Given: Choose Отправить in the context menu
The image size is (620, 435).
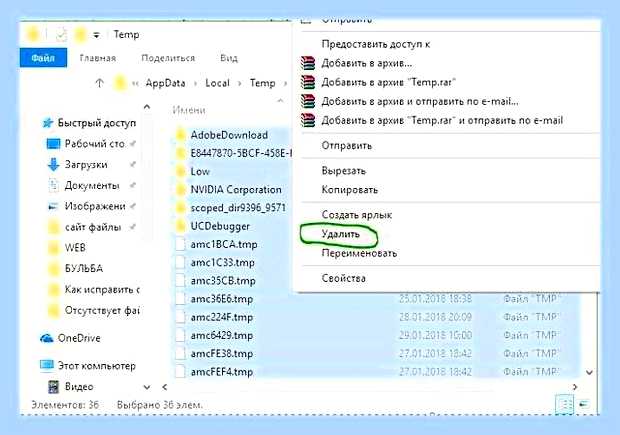Looking at the screenshot, I should point(346,146).
